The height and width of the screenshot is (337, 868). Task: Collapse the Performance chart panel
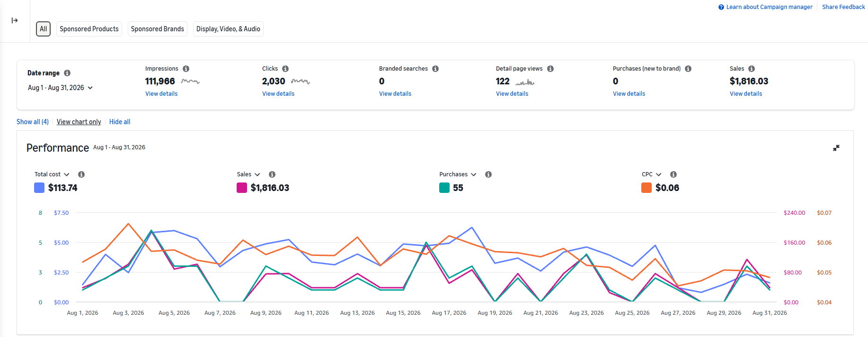point(836,148)
